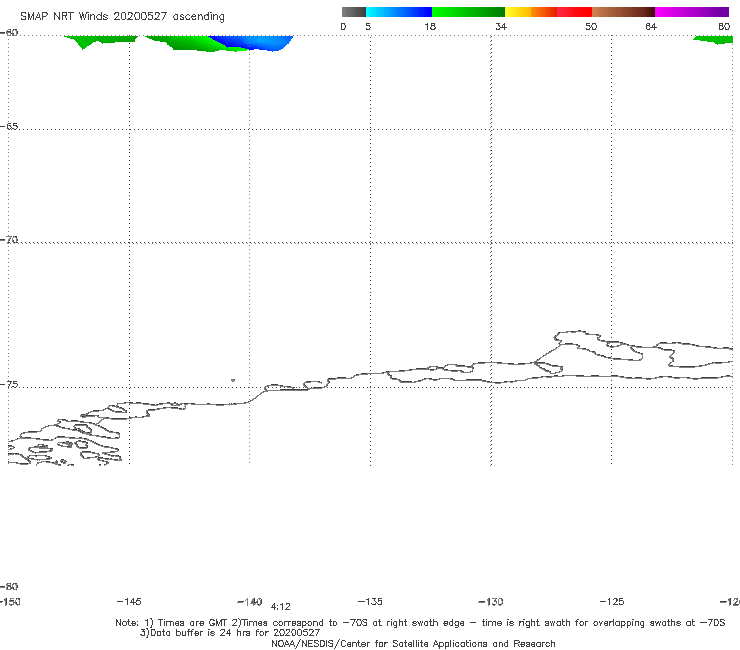Click the 'SMAP NRT Winds 20200527 ascending' title
The image size is (740, 650).
click(122, 16)
